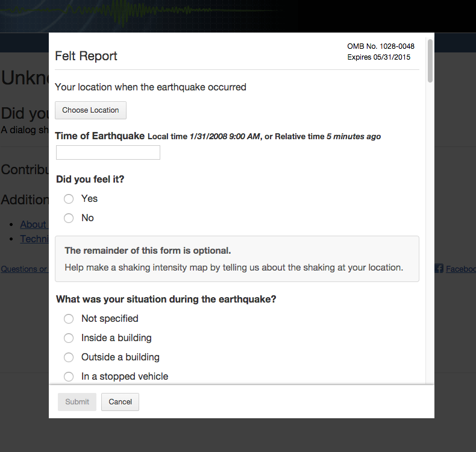Viewport: 476px width, 452px height.
Task: Open the Techni… link in the page list
Action: point(34,239)
